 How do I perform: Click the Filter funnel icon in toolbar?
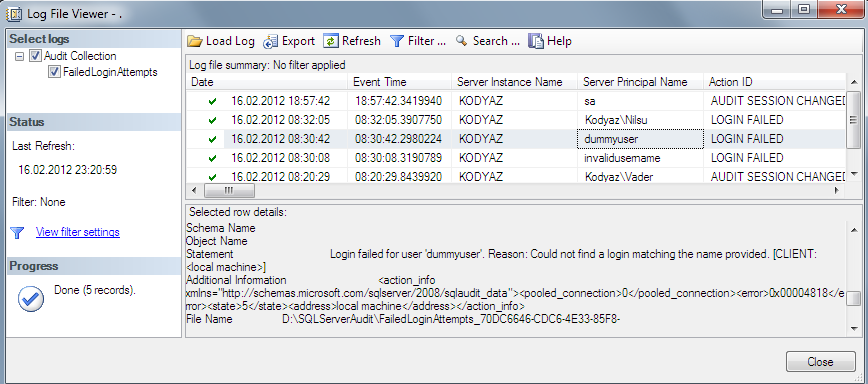click(397, 41)
